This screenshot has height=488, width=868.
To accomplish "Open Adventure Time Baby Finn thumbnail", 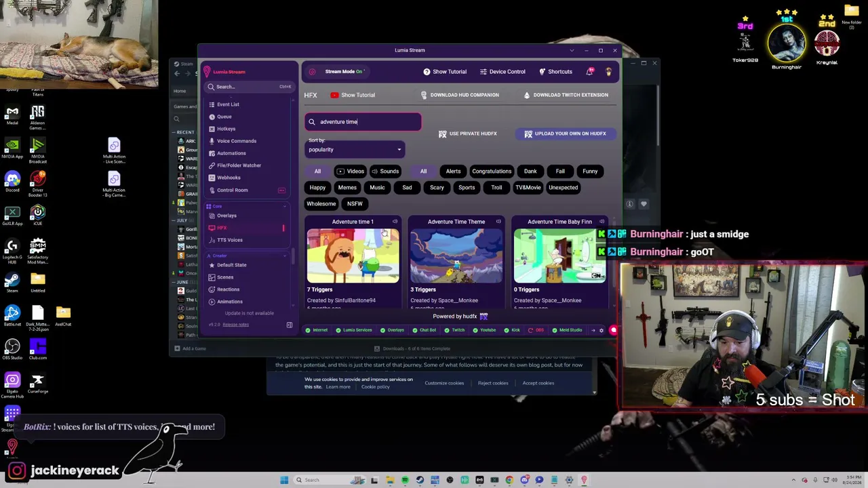I will pos(560,256).
